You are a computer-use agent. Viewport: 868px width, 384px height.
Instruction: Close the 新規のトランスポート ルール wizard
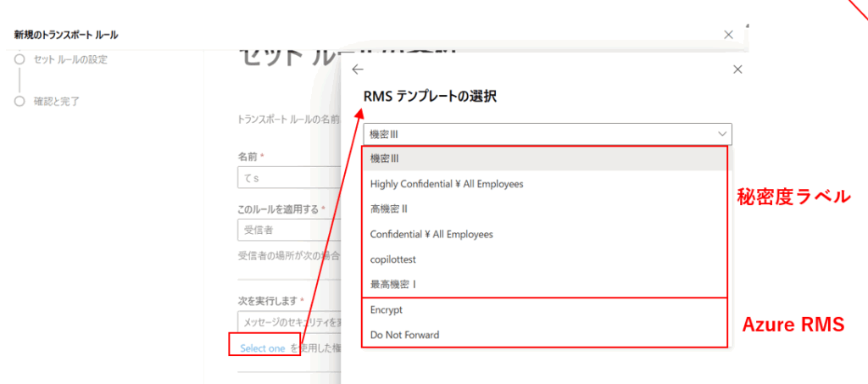[x=728, y=35]
